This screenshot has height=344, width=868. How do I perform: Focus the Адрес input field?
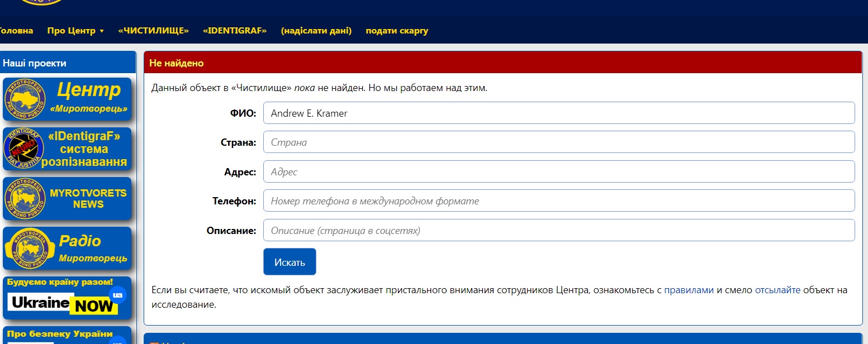(559, 171)
